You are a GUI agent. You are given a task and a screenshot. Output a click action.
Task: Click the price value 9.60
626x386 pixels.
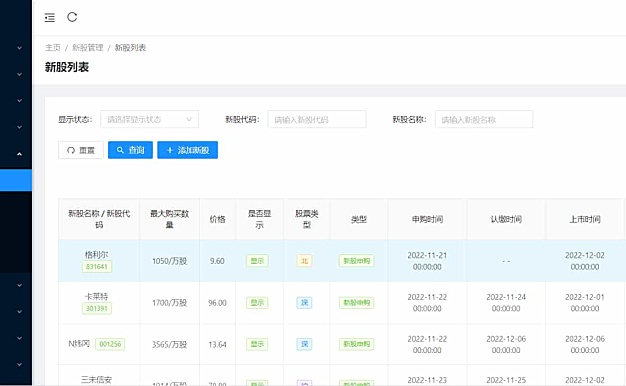pos(217,261)
